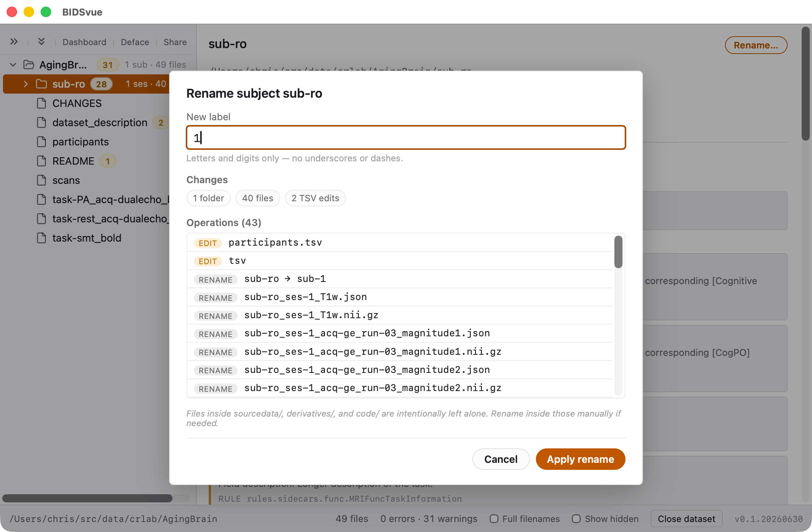Screen dimensions: 812x532
Task: Toggle the Full filenames checkbox
Action: (x=494, y=519)
